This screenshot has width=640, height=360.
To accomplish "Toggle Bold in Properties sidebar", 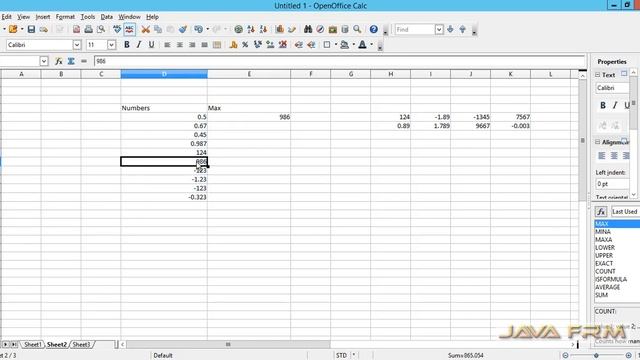I will (x=603, y=105).
